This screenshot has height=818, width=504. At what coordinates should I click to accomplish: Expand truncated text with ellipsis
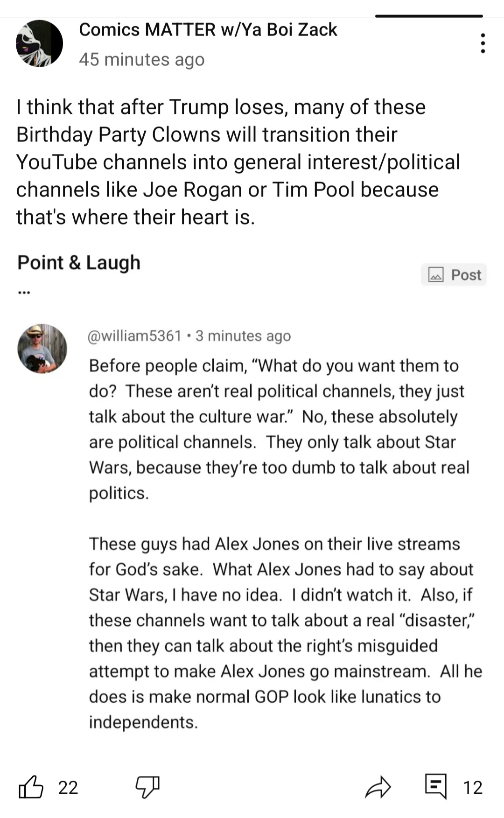pyautogui.click(x=24, y=293)
